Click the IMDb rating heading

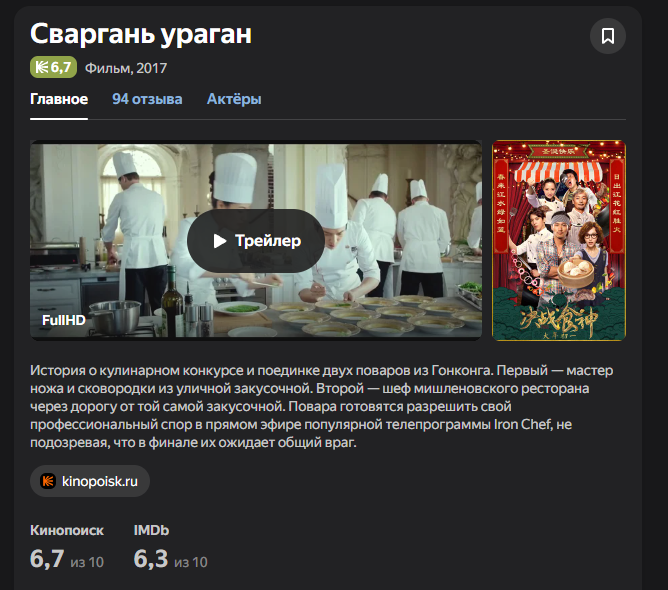(x=151, y=530)
